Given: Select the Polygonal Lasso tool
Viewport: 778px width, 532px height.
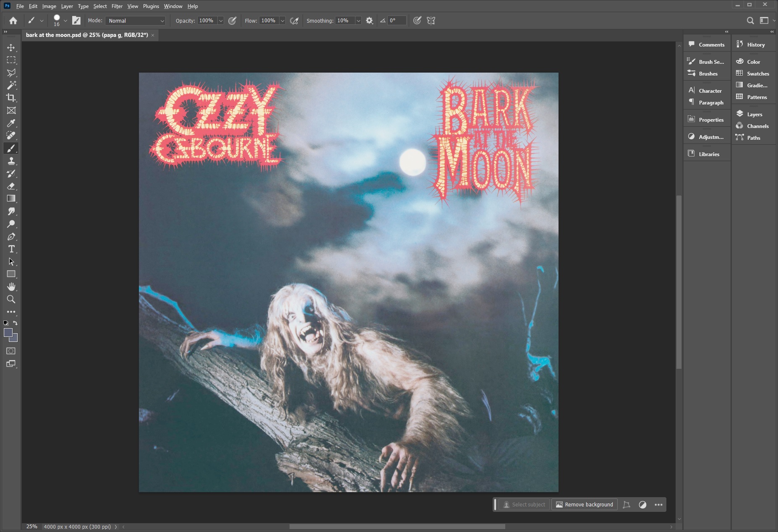Looking at the screenshot, I should (x=11, y=73).
